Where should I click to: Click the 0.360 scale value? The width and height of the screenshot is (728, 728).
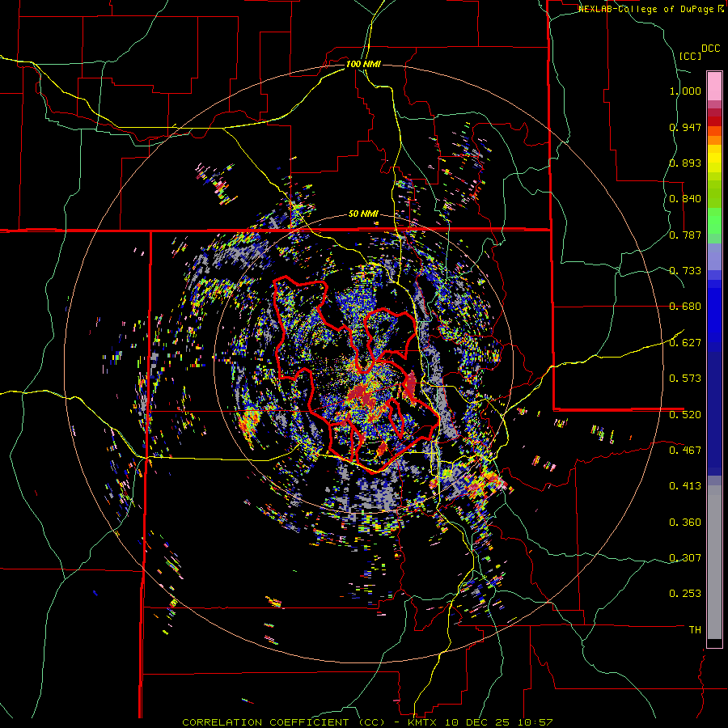click(685, 523)
